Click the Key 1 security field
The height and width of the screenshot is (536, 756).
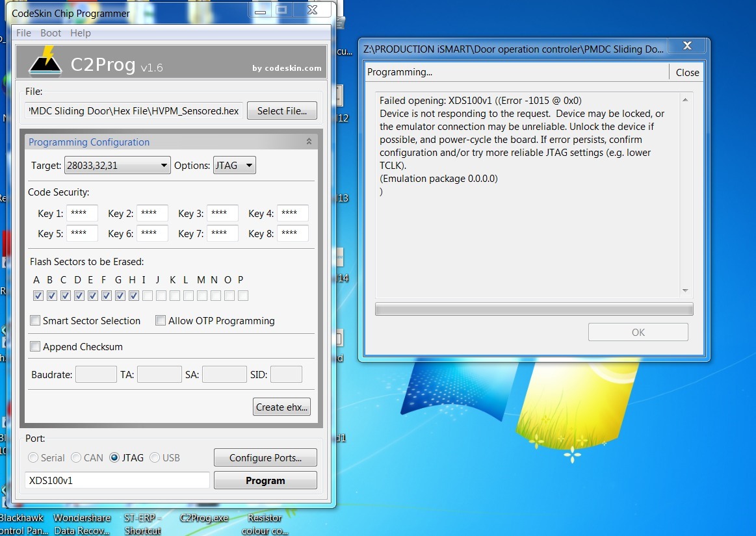pos(82,213)
